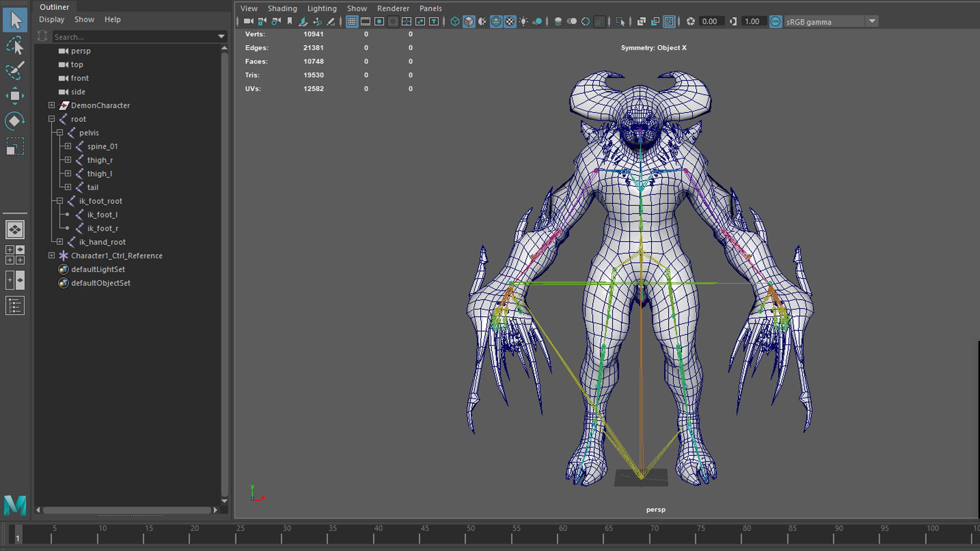Open the Outliner Help menu

click(x=112, y=19)
